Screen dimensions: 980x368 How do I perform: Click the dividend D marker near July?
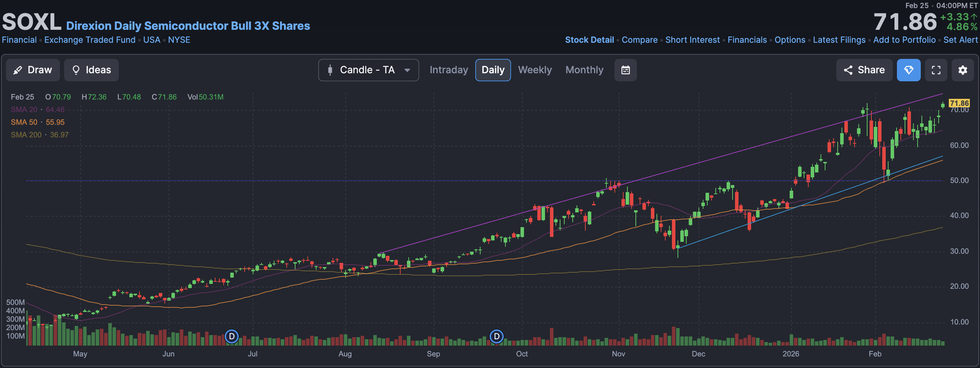point(231,336)
